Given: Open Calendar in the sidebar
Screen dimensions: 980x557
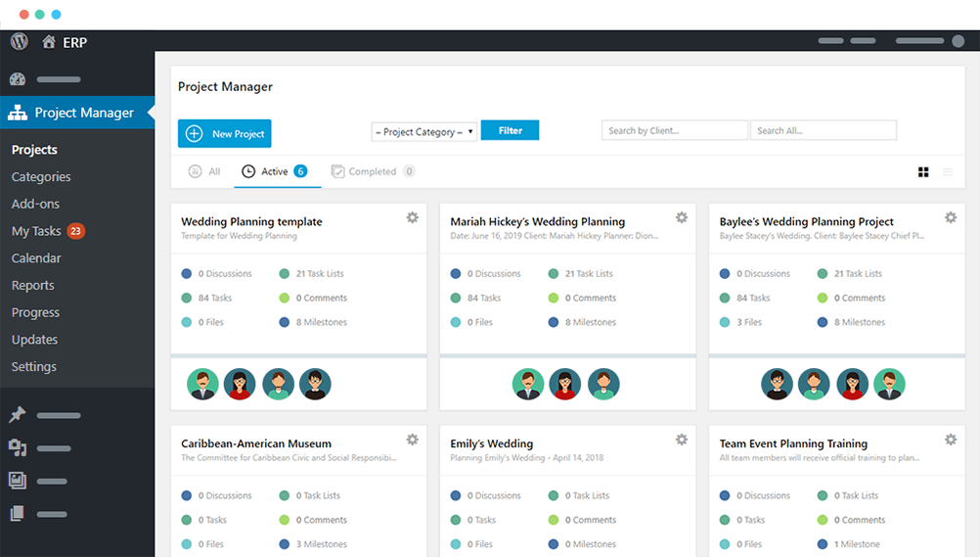Looking at the screenshot, I should (36, 257).
